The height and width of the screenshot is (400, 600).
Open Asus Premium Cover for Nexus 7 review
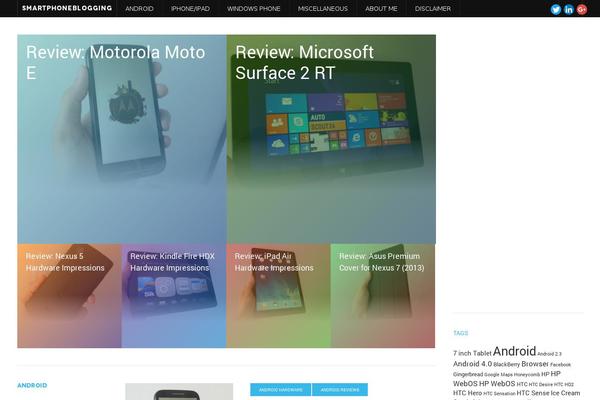[x=383, y=296]
